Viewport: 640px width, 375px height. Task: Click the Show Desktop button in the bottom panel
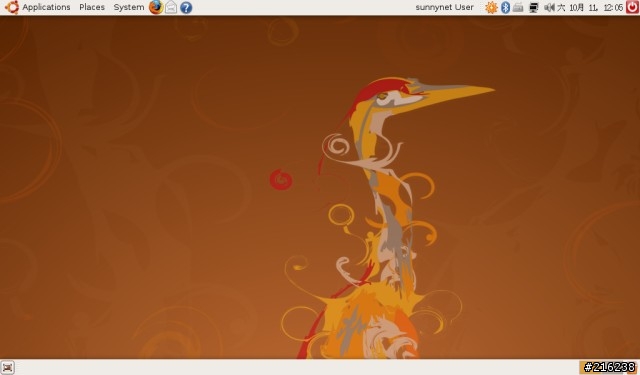7,367
